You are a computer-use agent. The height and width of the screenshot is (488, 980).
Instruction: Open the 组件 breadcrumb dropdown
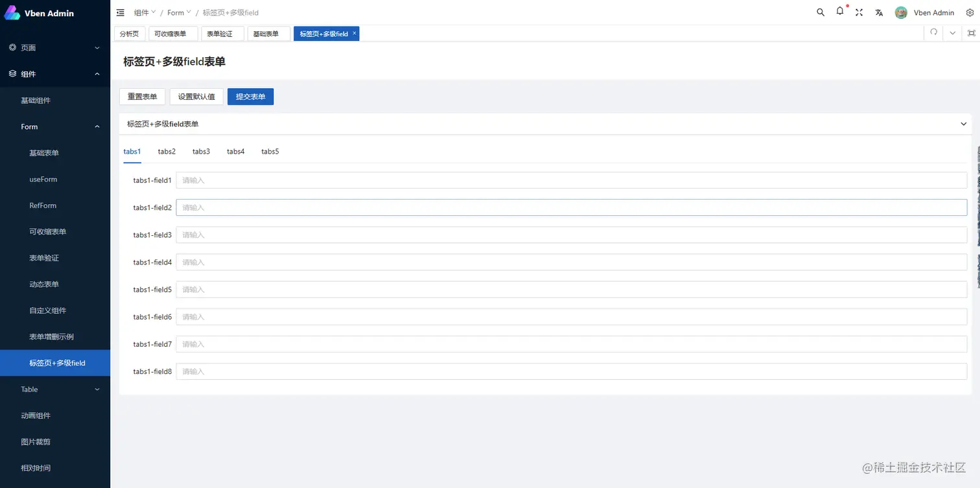pyautogui.click(x=145, y=12)
